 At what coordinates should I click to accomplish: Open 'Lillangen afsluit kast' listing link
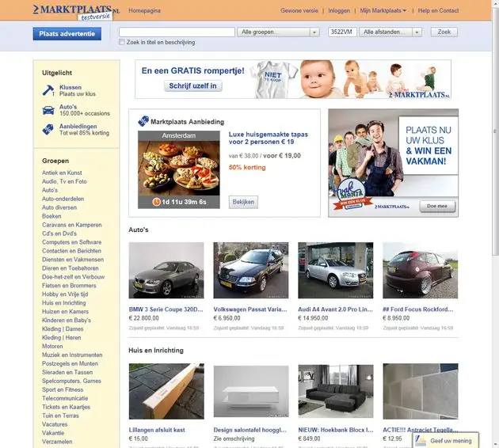(157, 430)
